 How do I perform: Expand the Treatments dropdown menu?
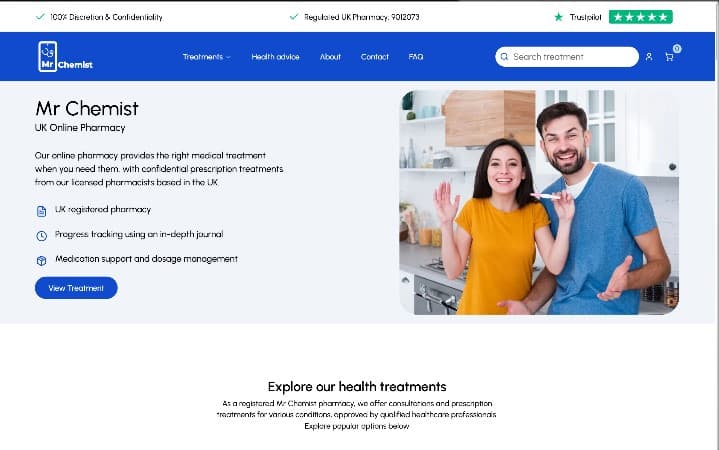click(x=206, y=57)
